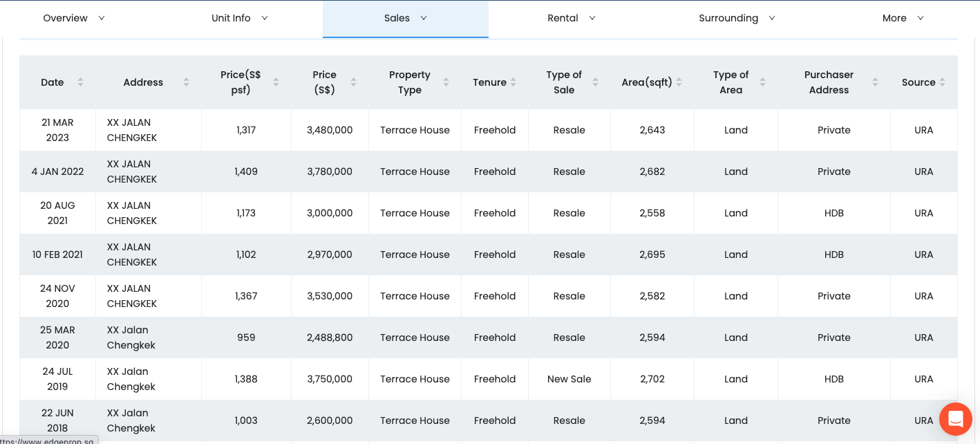Click the 3,780,000 price cell
The width and height of the screenshot is (980, 444).
click(330, 172)
